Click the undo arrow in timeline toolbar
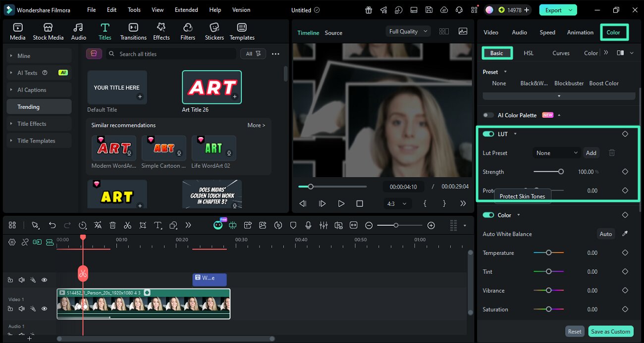This screenshot has width=644, height=343. click(x=52, y=225)
